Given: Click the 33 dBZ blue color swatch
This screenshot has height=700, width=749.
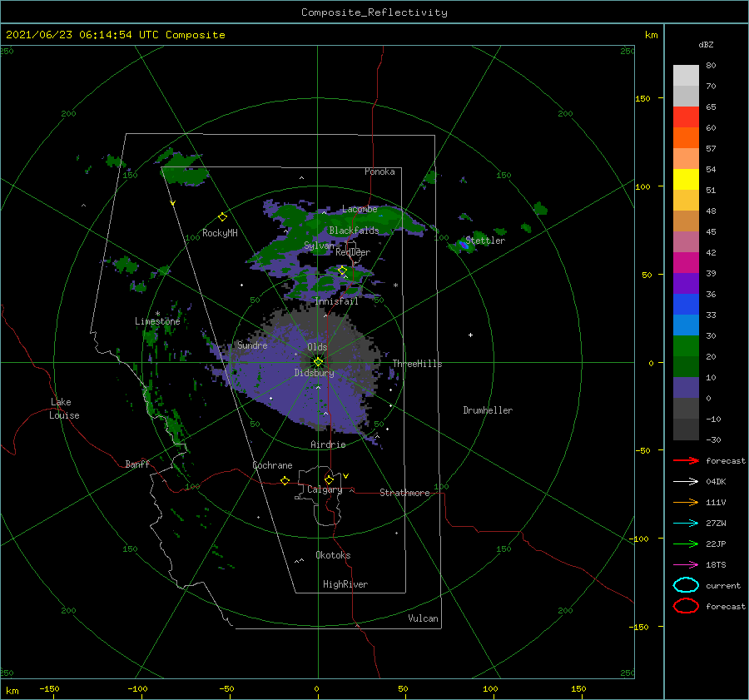Looking at the screenshot, I should tap(686, 325).
